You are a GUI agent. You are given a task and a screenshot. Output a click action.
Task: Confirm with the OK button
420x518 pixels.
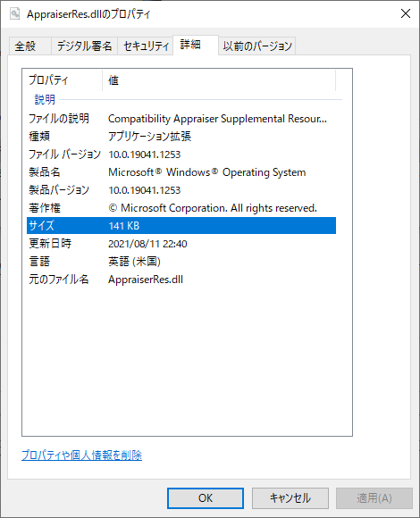[x=206, y=497]
